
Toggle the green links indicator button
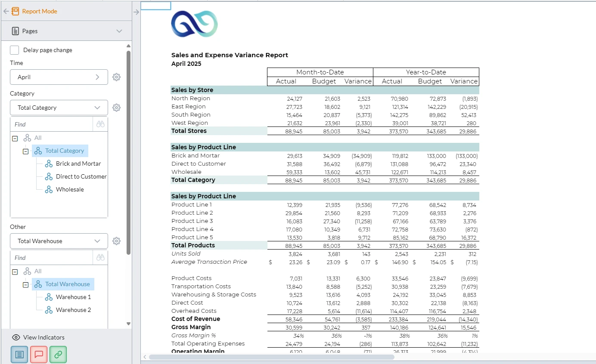click(58, 355)
